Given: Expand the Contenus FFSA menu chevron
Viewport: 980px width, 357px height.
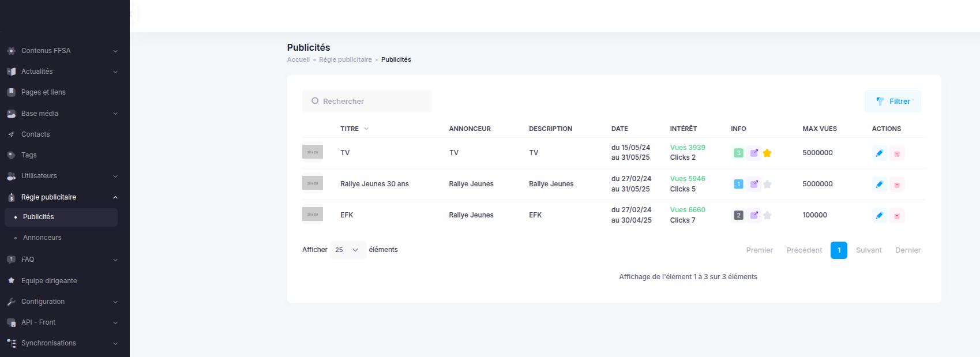Looking at the screenshot, I should (x=115, y=51).
